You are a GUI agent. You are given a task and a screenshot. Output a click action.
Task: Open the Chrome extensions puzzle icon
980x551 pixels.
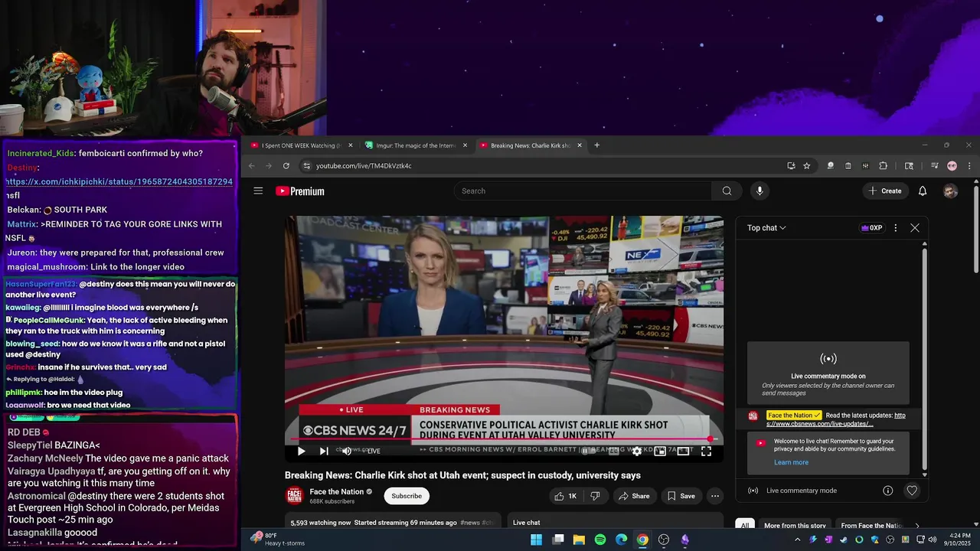click(x=883, y=165)
